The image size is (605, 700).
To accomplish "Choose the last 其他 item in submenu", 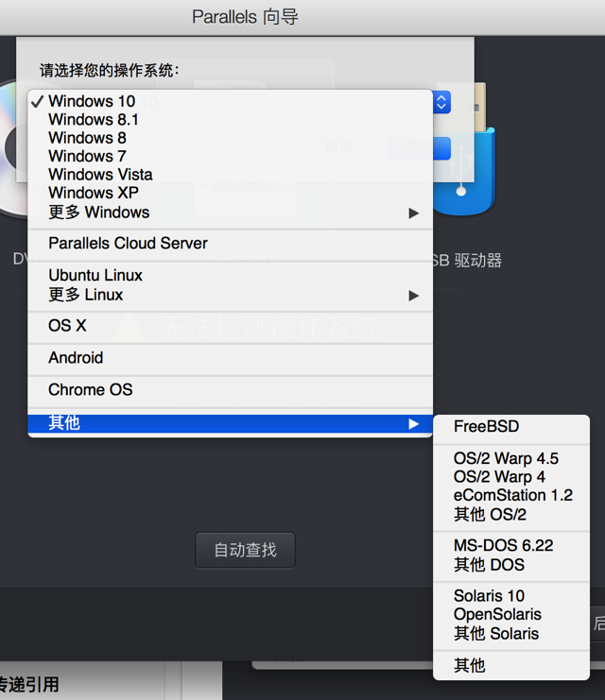I will point(511,666).
